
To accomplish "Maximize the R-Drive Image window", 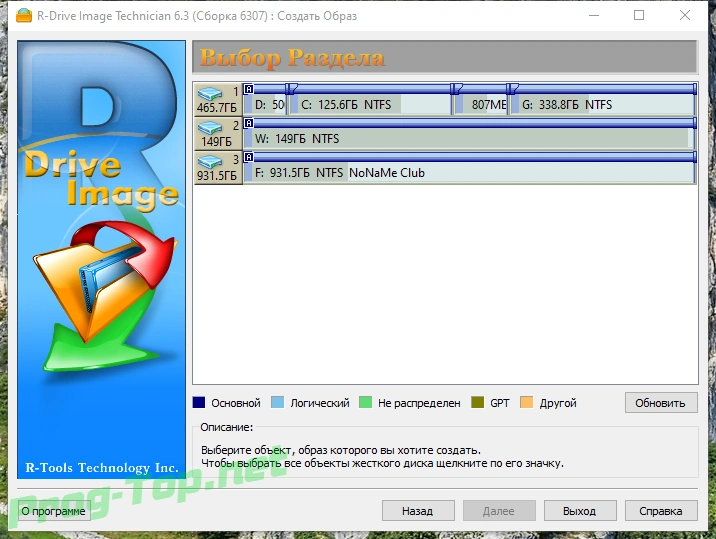I will [639, 16].
